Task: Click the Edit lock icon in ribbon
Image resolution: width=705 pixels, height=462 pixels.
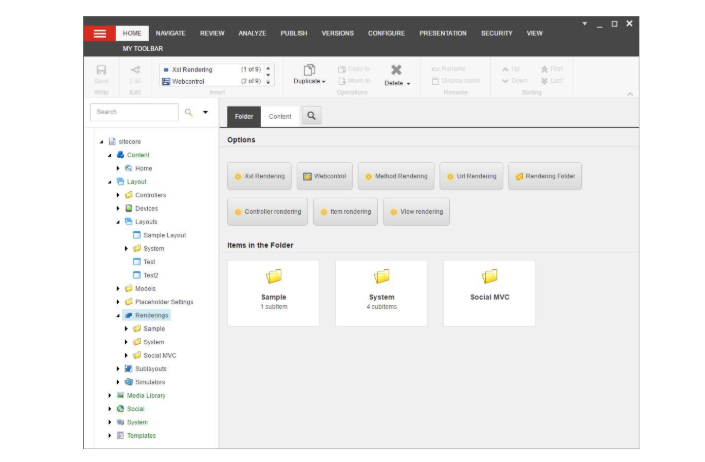Action: [x=135, y=70]
